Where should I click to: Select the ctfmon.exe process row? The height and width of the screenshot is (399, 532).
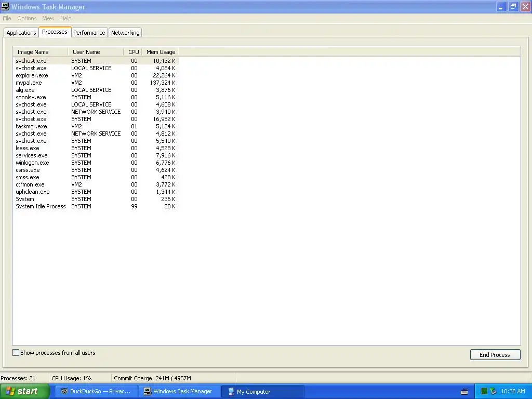coord(96,184)
